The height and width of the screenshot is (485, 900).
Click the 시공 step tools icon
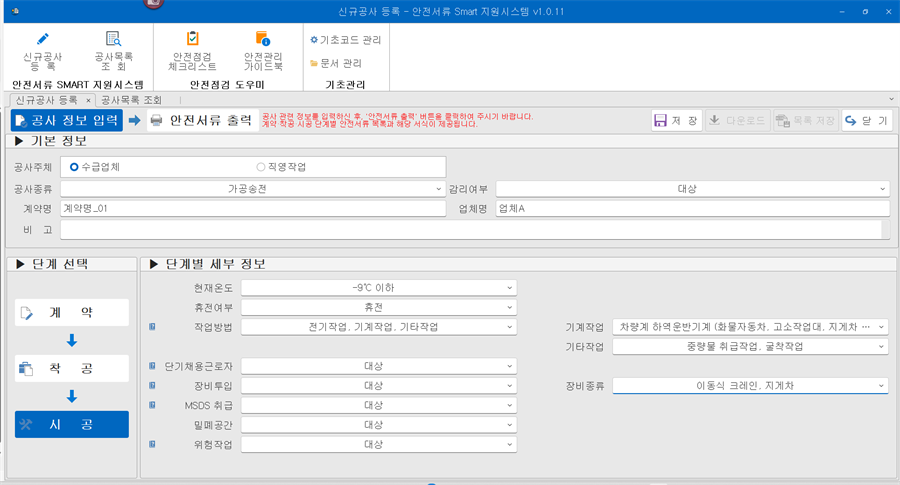(26, 424)
